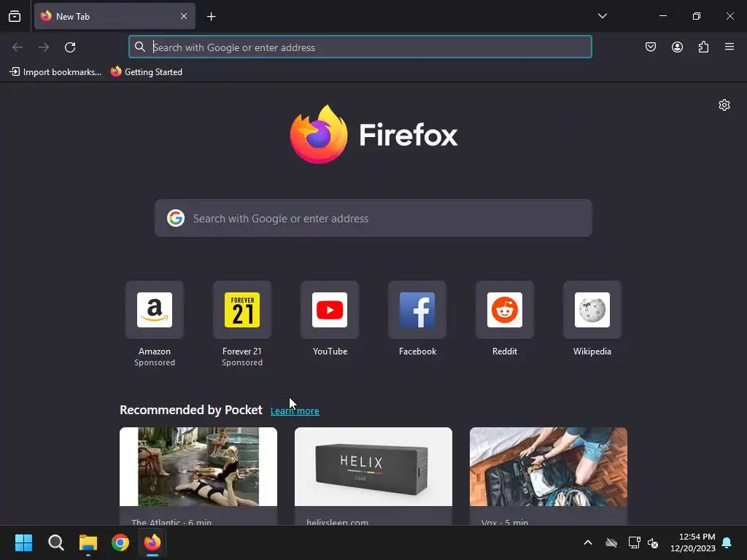Open a new tab with plus button
The height and width of the screenshot is (560, 747).
[x=211, y=17]
